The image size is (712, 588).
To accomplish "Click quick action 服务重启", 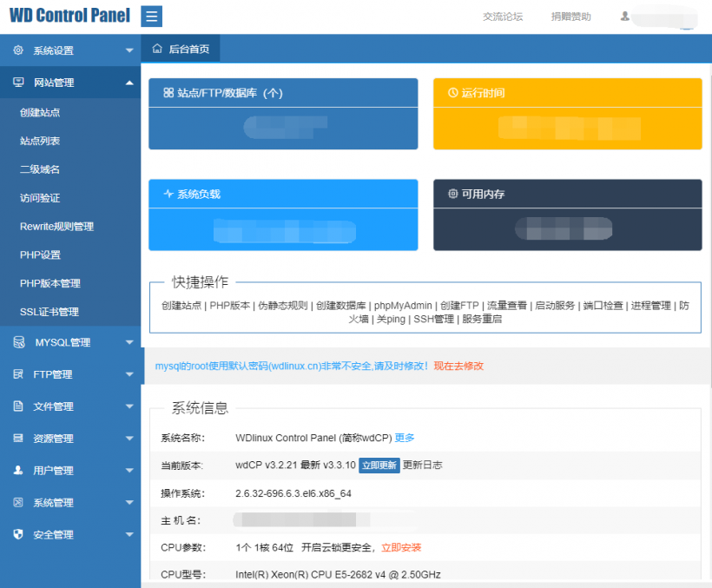I will [482, 320].
